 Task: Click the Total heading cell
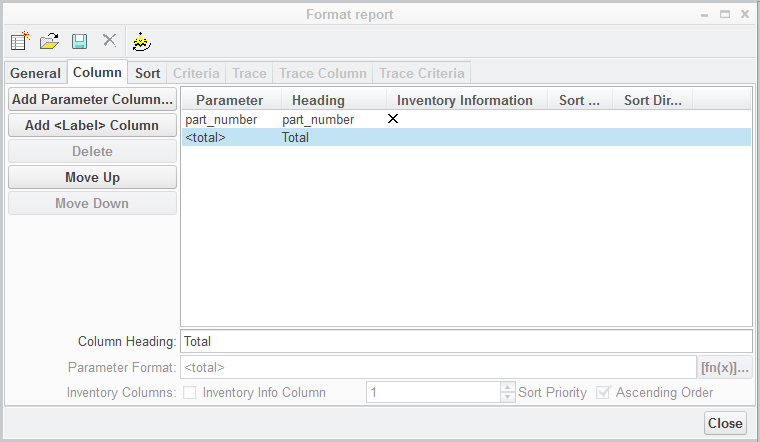[295, 137]
